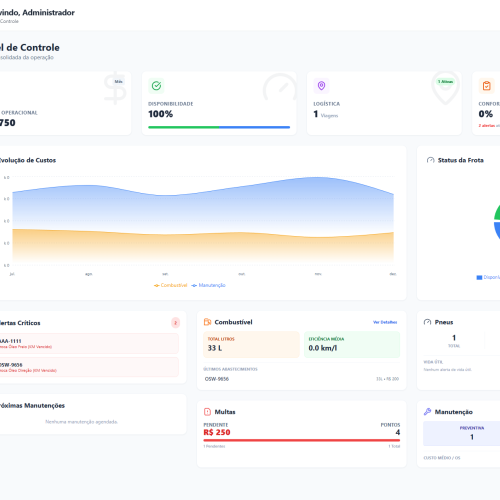This screenshot has height=500, width=500.
Task: Open the Ver Detalhes link in Combustível
Action: point(385,322)
